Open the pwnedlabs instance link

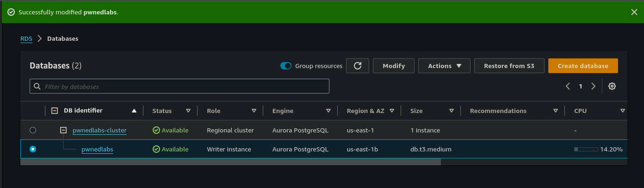97,149
